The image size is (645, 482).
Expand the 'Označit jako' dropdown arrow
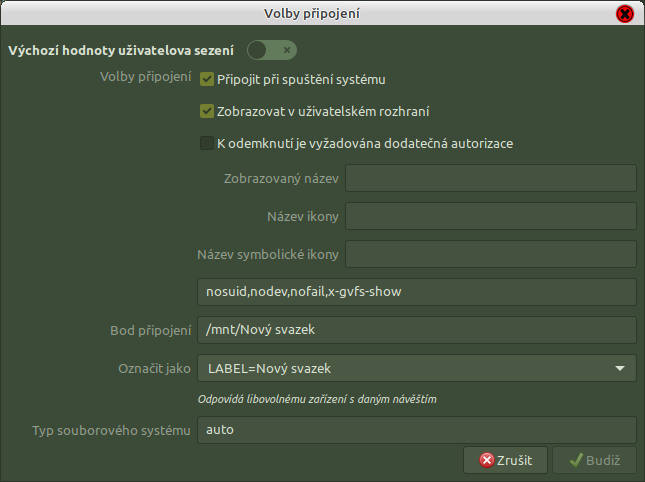pyautogui.click(x=620, y=368)
